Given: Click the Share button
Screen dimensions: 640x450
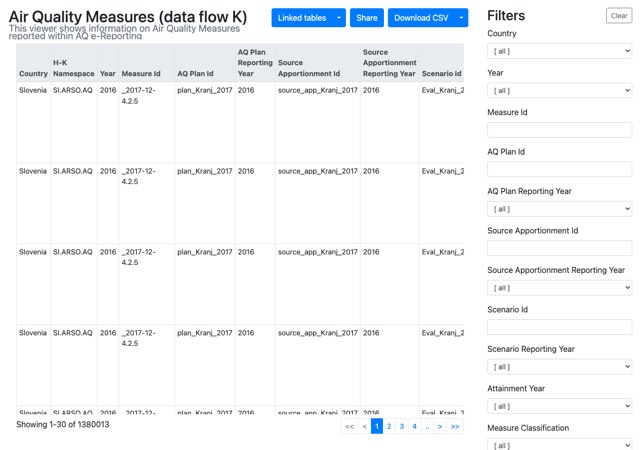Looking at the screenshot, I should [367, 18].
